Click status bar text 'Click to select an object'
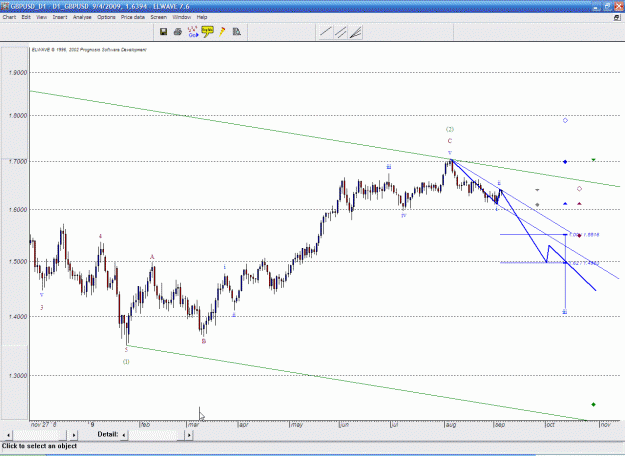The width and height of the screenshot is (625, 456). (39, 446)
